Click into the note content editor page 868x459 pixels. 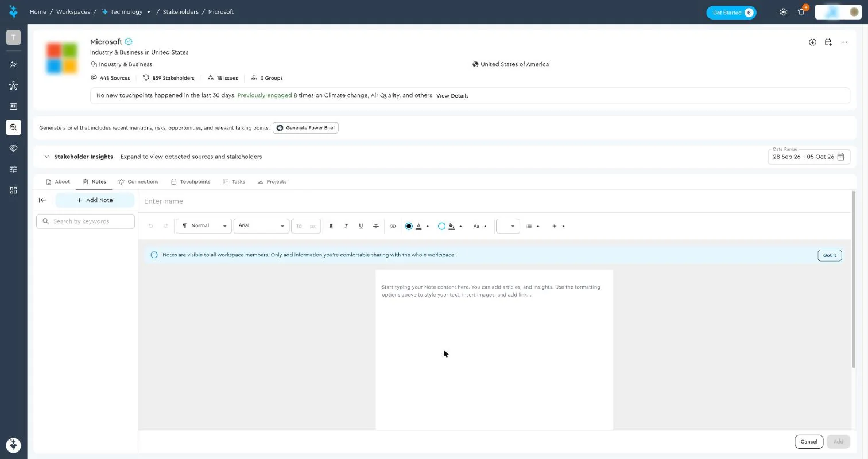494,350
